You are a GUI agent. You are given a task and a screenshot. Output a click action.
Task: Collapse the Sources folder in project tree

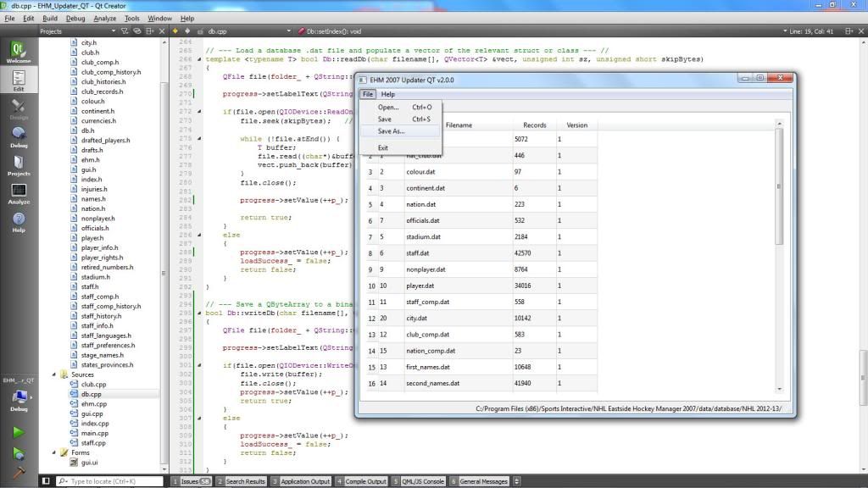point(54,374)
